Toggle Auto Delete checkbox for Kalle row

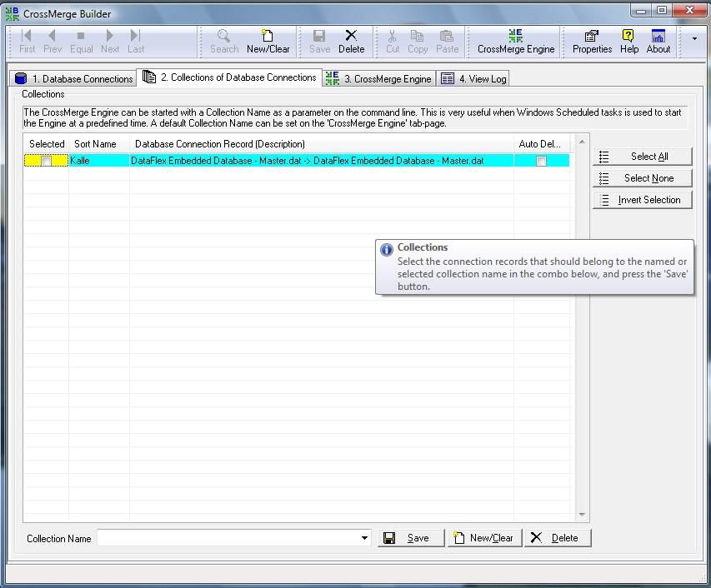tap(541, 161)
